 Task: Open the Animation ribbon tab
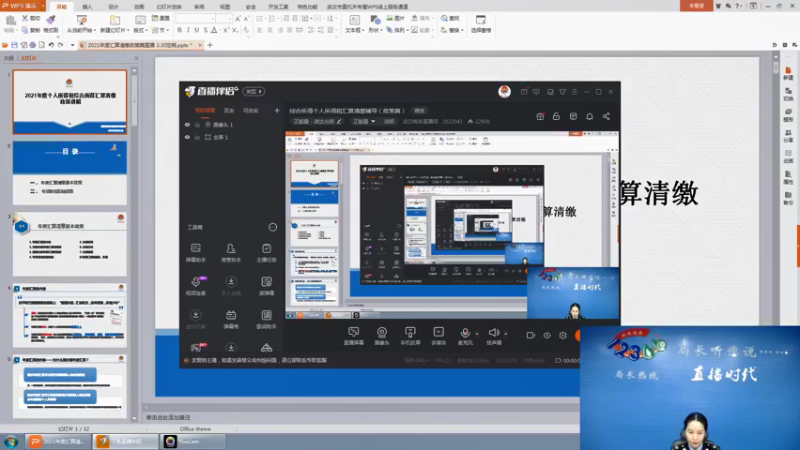(139, 7)
